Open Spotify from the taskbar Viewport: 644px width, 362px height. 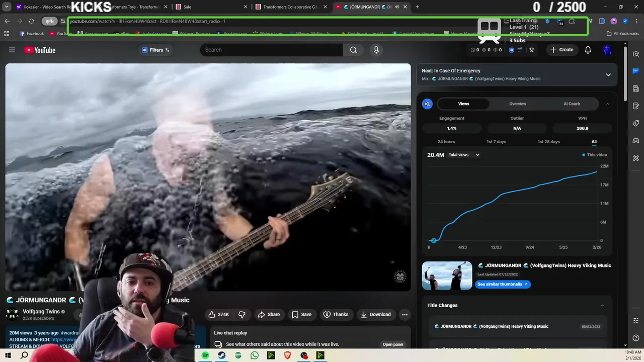(x=205, y=355)
